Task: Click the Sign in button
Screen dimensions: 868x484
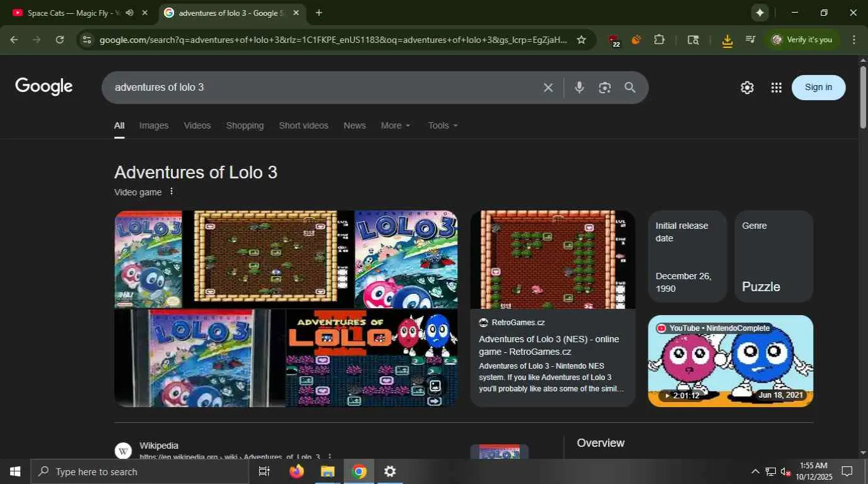Action: [818, 88]
